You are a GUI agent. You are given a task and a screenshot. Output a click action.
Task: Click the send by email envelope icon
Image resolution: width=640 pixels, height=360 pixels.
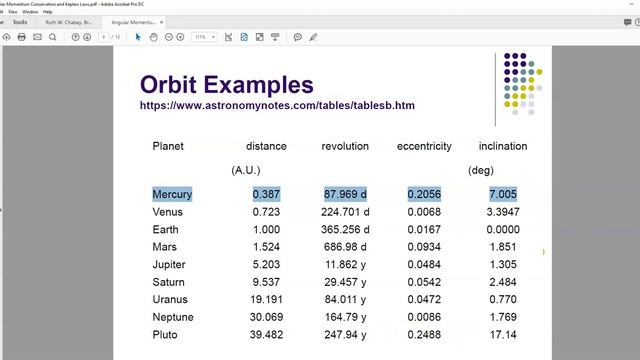(37, 37)
